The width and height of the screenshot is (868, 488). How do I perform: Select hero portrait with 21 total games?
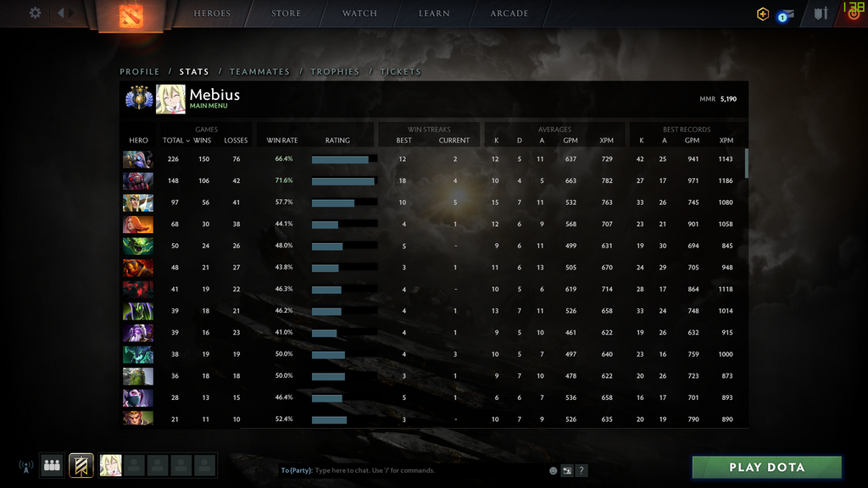pyautogui.click(x=138, y=419)
